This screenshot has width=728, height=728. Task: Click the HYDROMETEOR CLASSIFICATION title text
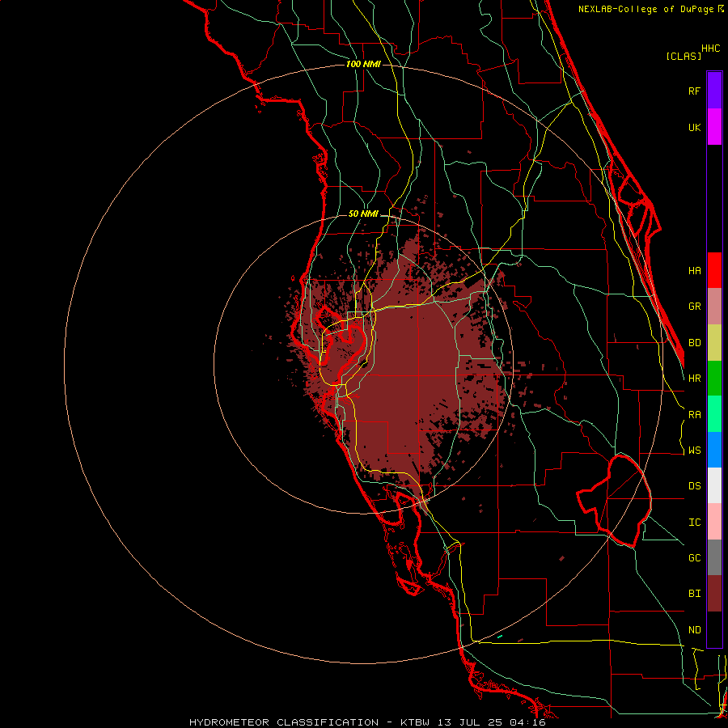click(284, 722)
